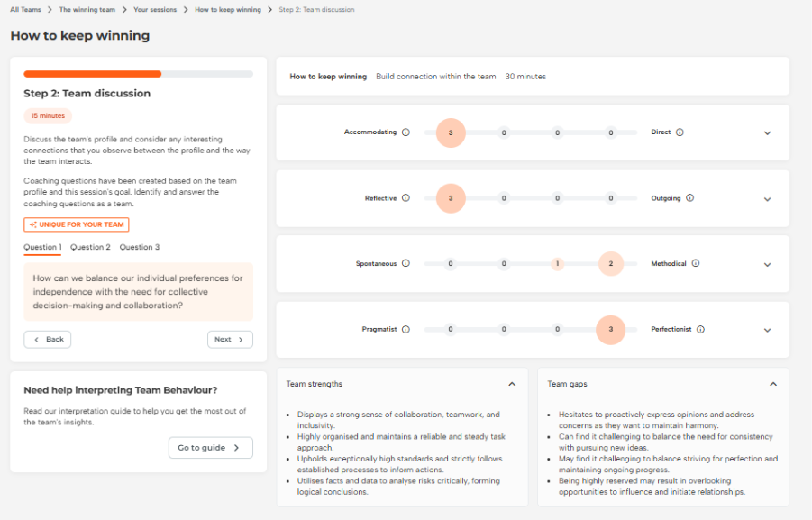Expand the Accommodating–Direct row chevron
This screenshot has width=812, height=520.
(x=767, y=133)
